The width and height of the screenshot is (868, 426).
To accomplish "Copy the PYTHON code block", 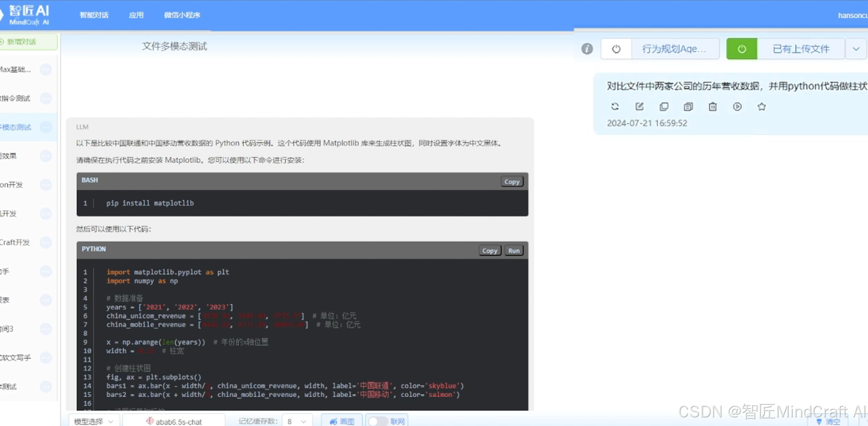I will click(490, 251).
